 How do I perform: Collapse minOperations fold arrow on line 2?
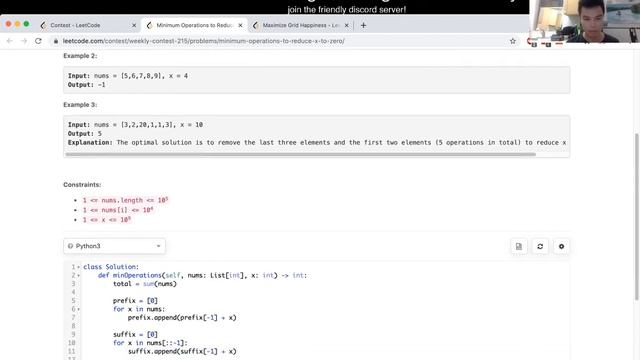79,276
